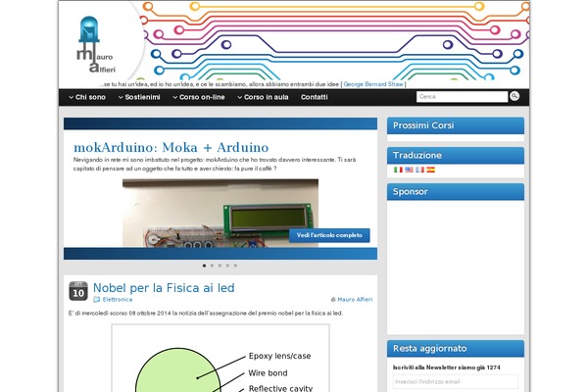Select the fourth slider dot
588x392 pixels.
click(227, 266)
